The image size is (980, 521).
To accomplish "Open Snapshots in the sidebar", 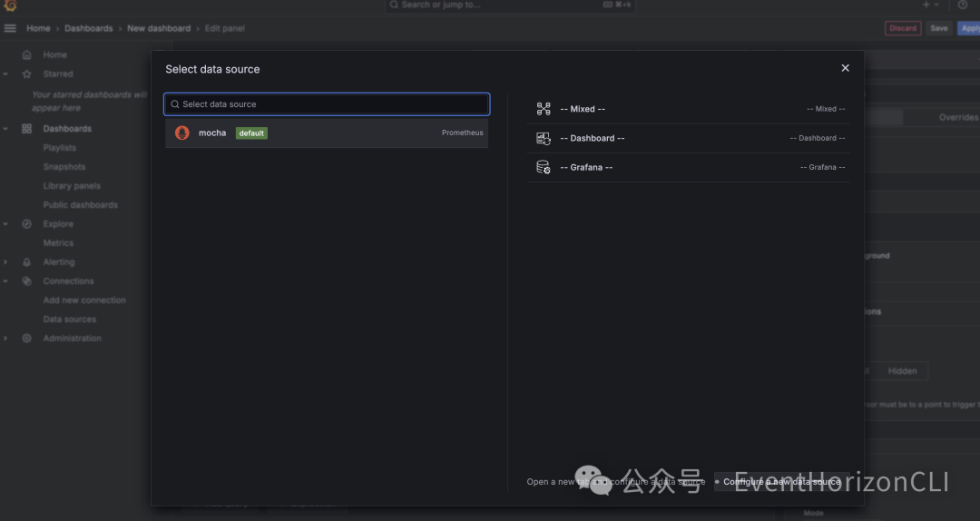I will [64, 167].
